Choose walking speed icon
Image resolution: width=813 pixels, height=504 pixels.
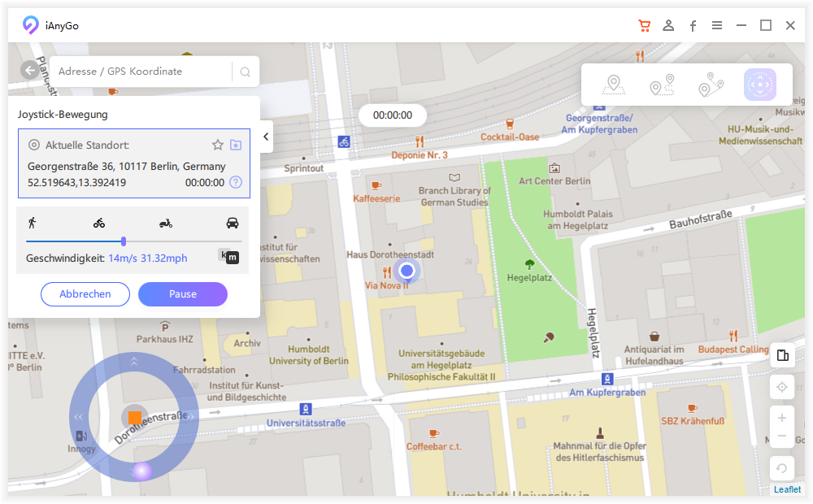[33, 223]
